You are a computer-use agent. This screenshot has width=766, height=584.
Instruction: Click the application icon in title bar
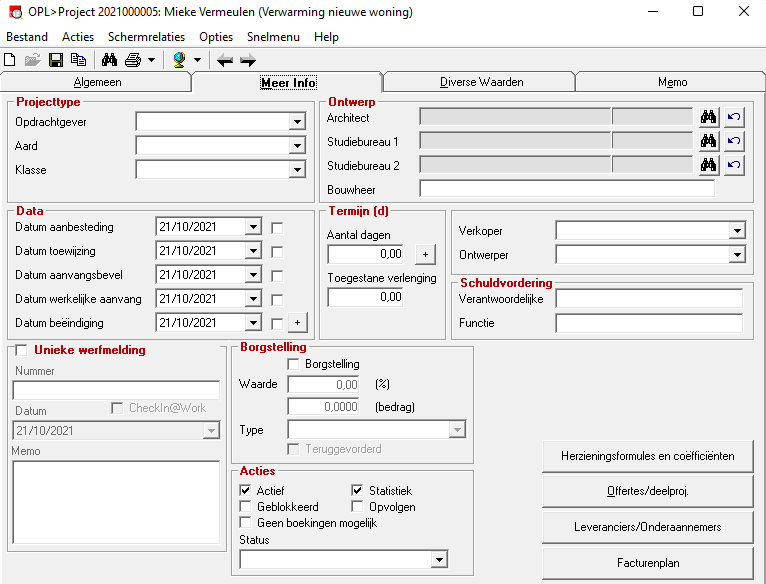pos(16,12)
